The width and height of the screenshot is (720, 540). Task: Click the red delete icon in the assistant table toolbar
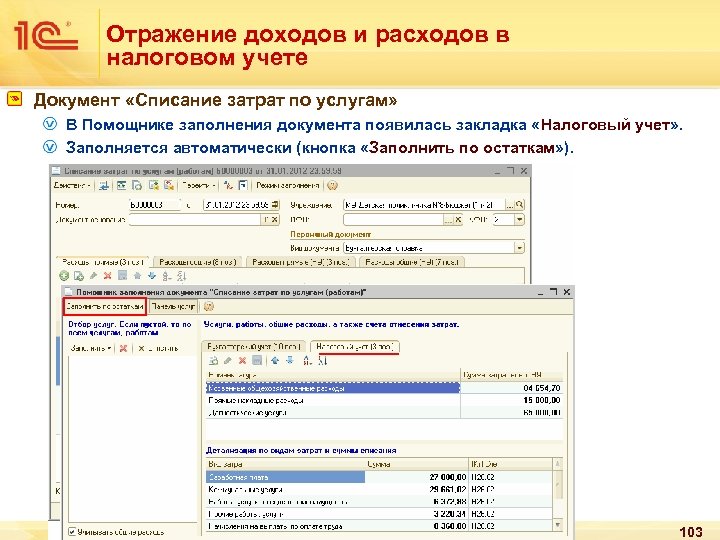pos(242,361)
